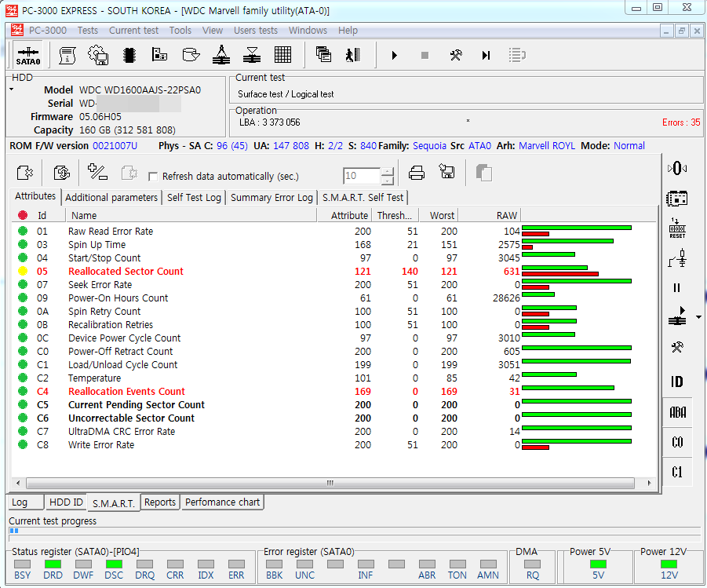Click the ABA button on right sidebar

677,412
